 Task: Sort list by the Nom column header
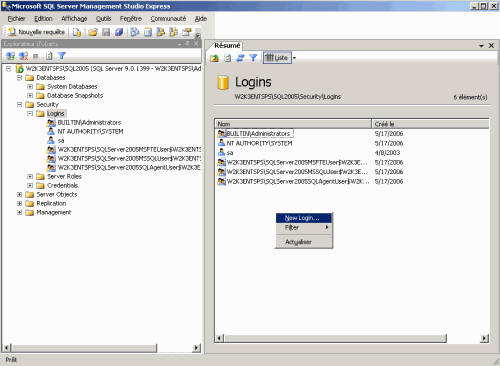(x=293, y=124)
